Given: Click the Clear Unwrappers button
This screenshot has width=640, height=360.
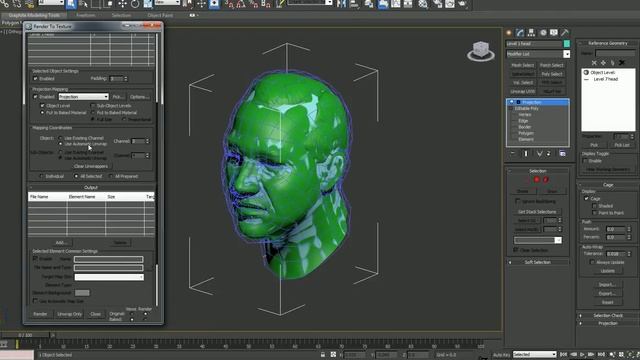Looking at the screenshot, I should [91, 166].
